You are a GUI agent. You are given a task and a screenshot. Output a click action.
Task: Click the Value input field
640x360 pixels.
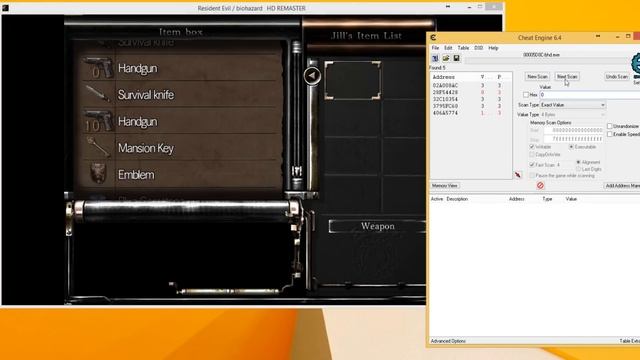coord(590,95)
